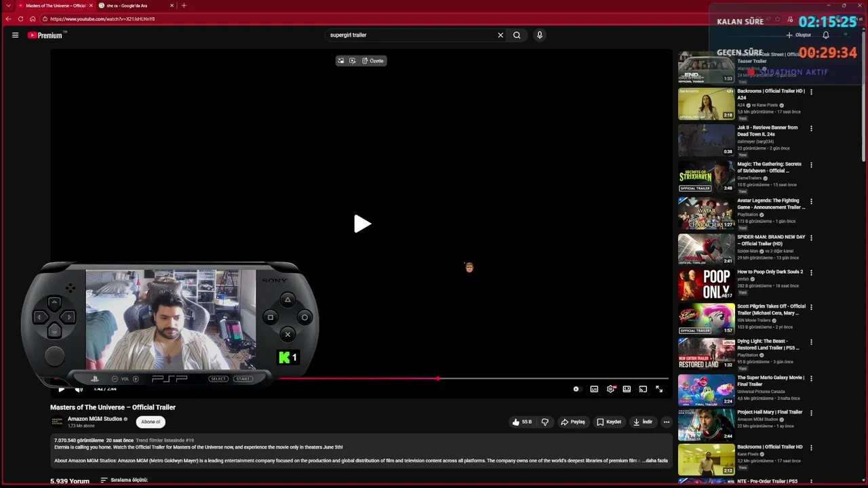This screenshot has width=868, height=488.
Task: Play the video from control bar
Action: [x=62, y=389]
